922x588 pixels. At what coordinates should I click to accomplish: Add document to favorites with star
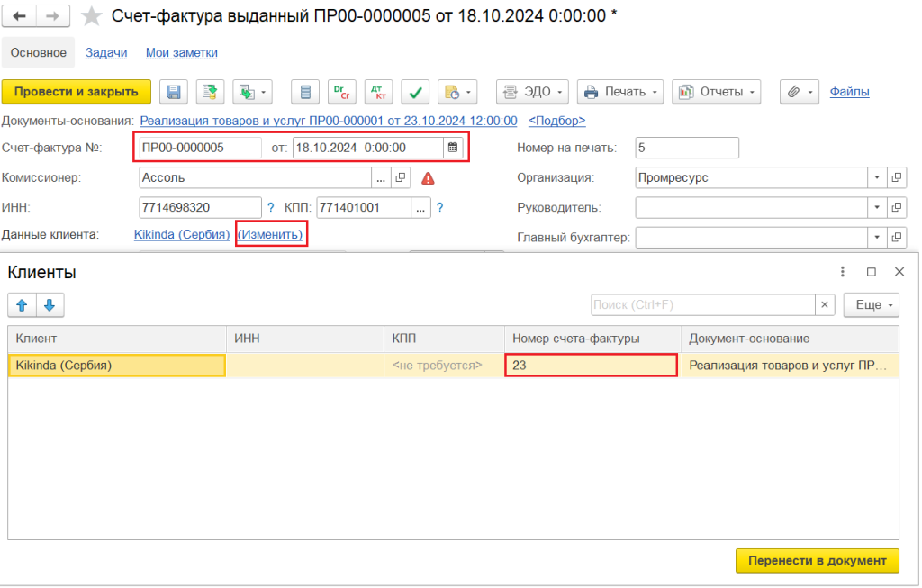coord(92,16)
